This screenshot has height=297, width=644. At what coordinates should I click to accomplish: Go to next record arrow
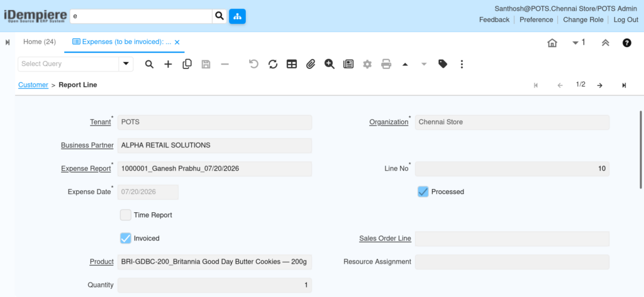click(599, 85)
